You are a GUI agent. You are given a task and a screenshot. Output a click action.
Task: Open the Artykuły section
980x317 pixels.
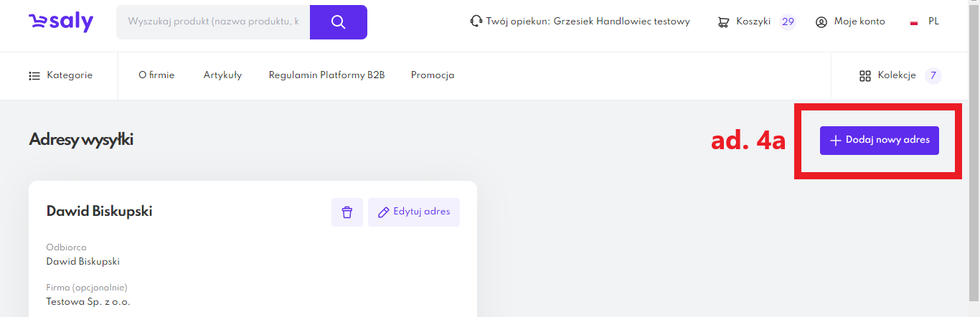coord(222,75)
